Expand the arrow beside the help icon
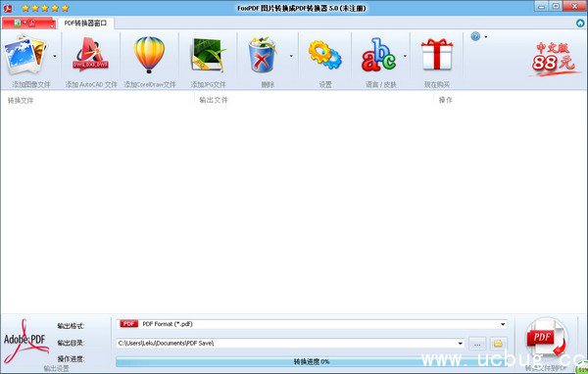 [x=486, y=37]
